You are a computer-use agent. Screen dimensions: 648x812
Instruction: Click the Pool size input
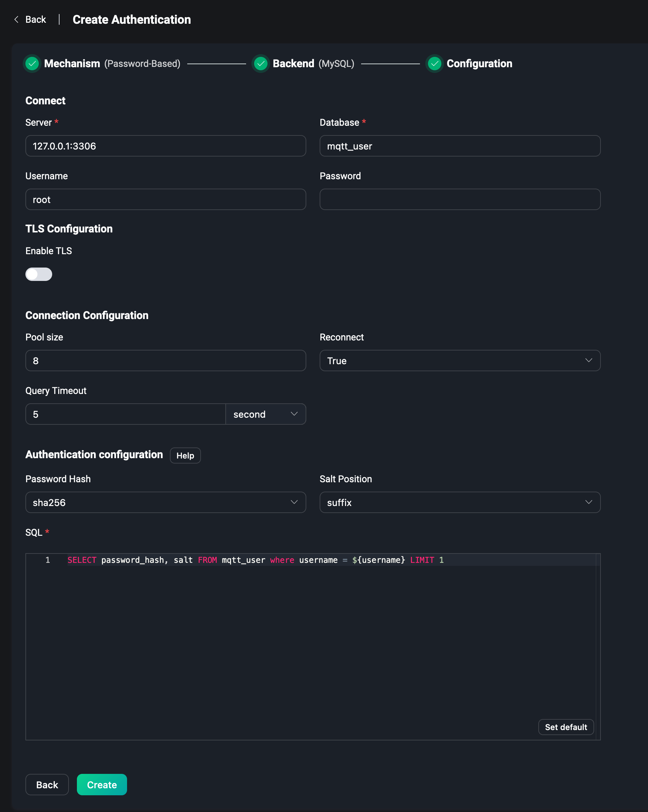pyautogui.click(x=165, y=361)
